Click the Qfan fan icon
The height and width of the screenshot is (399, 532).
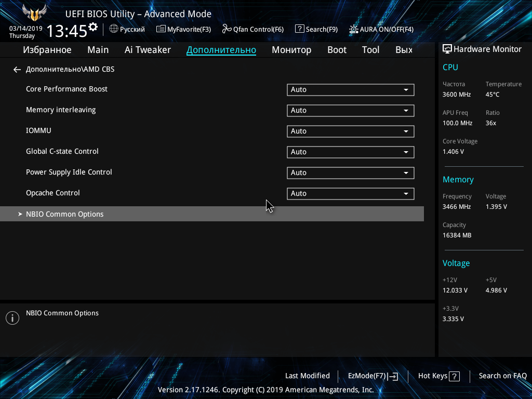click(227, 29)
